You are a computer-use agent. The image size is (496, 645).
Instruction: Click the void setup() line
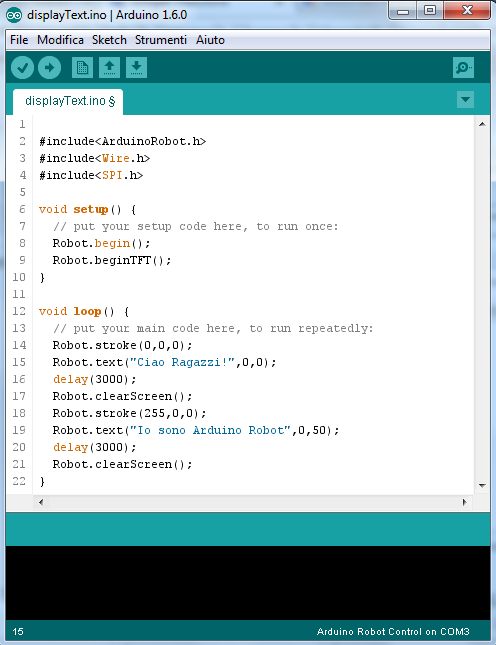(88, 209)
